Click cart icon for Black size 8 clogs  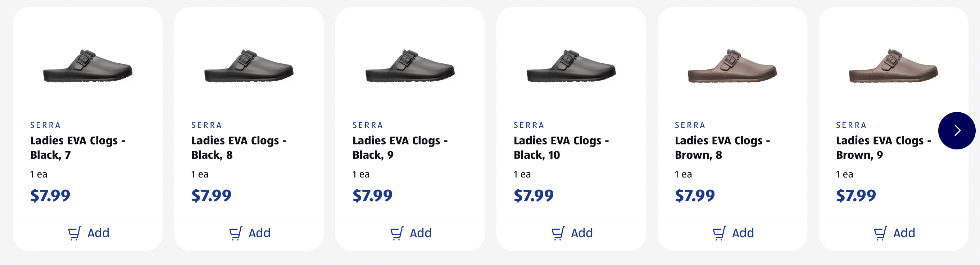point(236,233)
